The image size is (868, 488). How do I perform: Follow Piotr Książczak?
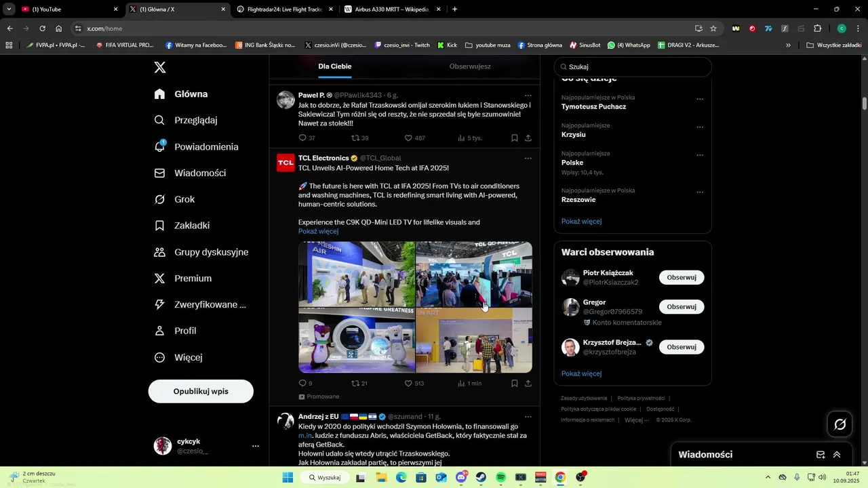pyautogui.click(x=682, y=277)
